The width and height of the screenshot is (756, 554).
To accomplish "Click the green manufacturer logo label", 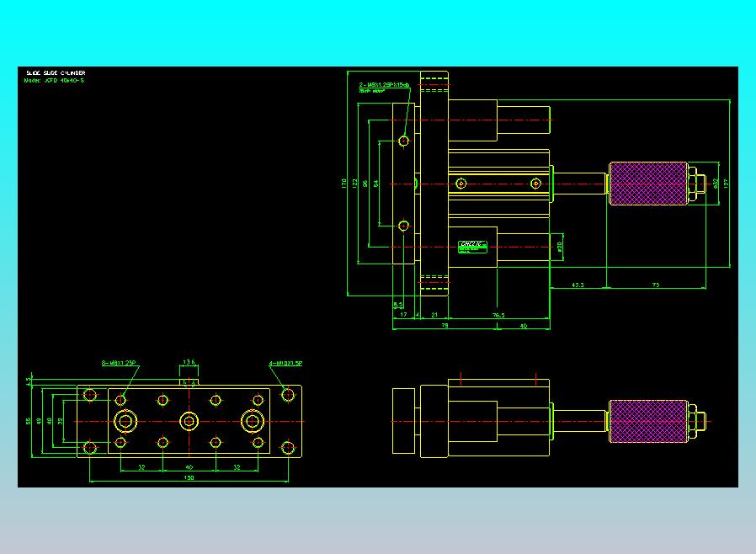I will point(472,247).
